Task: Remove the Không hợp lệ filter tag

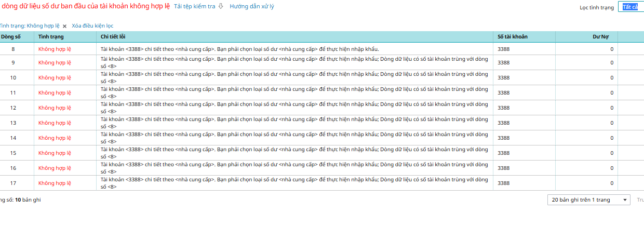Action: pyautogui.click(x=64, y=26)
